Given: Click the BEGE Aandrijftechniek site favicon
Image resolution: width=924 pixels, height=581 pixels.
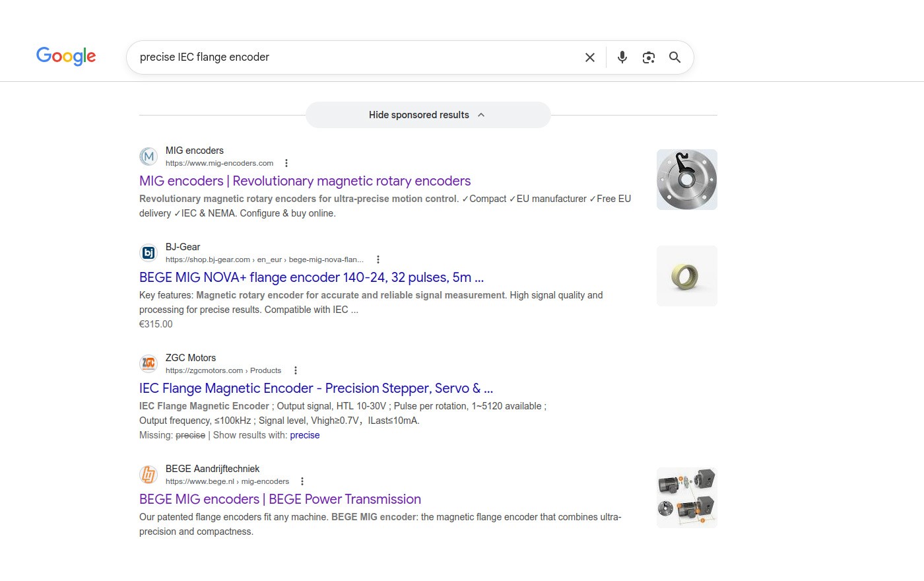Looking at the screenshot, I should (x=148, y=475).
